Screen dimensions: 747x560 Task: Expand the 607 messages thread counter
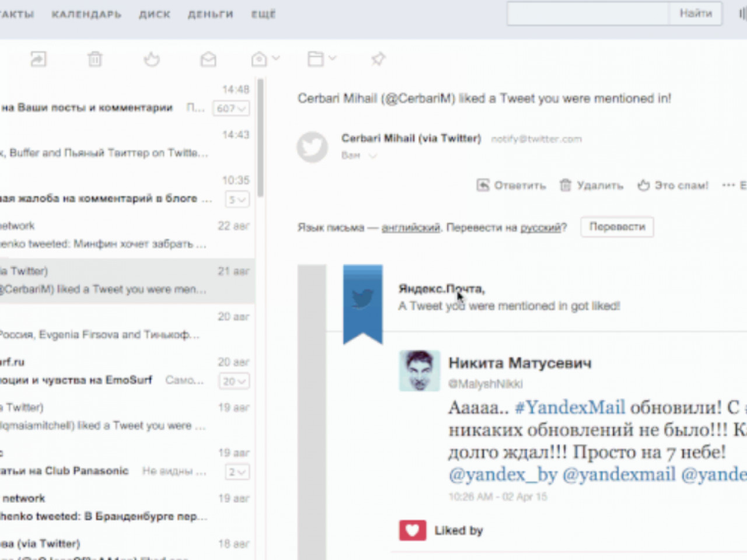pos(232,108)
